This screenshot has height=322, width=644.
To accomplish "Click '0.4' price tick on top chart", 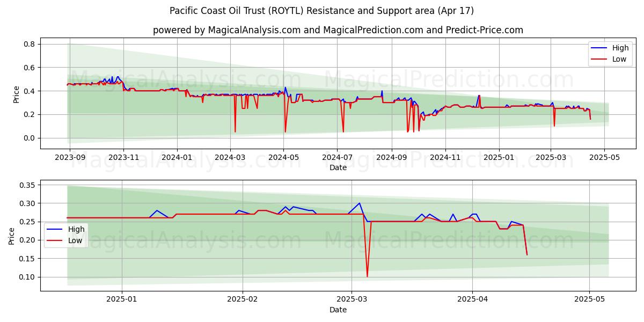I will pyautogui.click(x=30, y=91).
